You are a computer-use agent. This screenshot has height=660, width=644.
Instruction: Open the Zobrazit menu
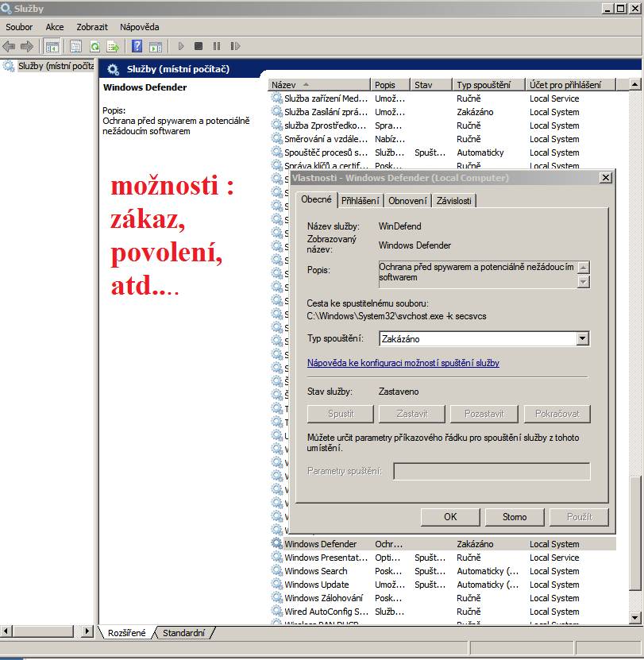click(92, 27)
